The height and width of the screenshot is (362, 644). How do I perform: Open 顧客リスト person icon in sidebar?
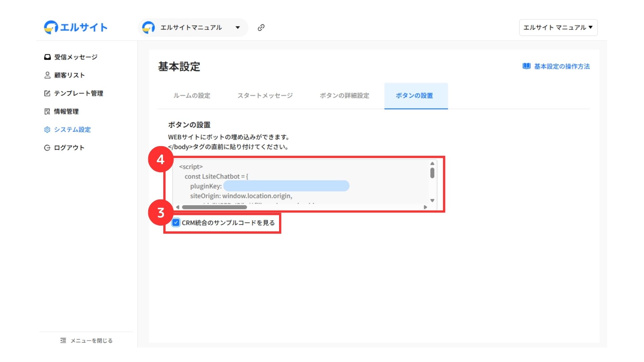click(x=47, y=75)
